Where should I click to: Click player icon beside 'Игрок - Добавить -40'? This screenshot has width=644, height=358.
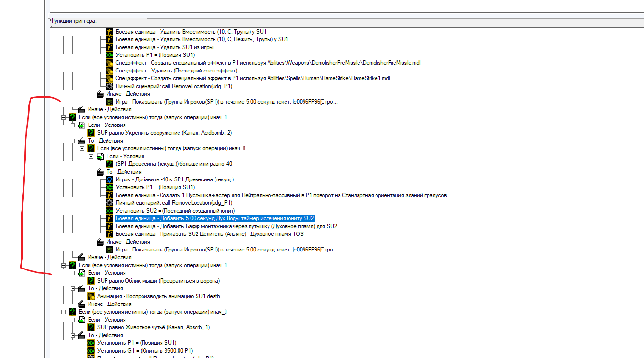[x=109, y=179]
